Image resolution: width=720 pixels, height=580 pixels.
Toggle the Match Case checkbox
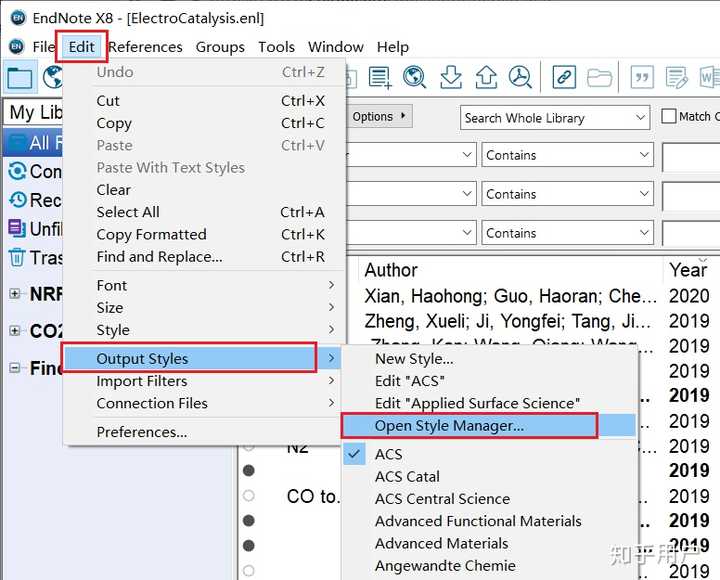point(668,116)
